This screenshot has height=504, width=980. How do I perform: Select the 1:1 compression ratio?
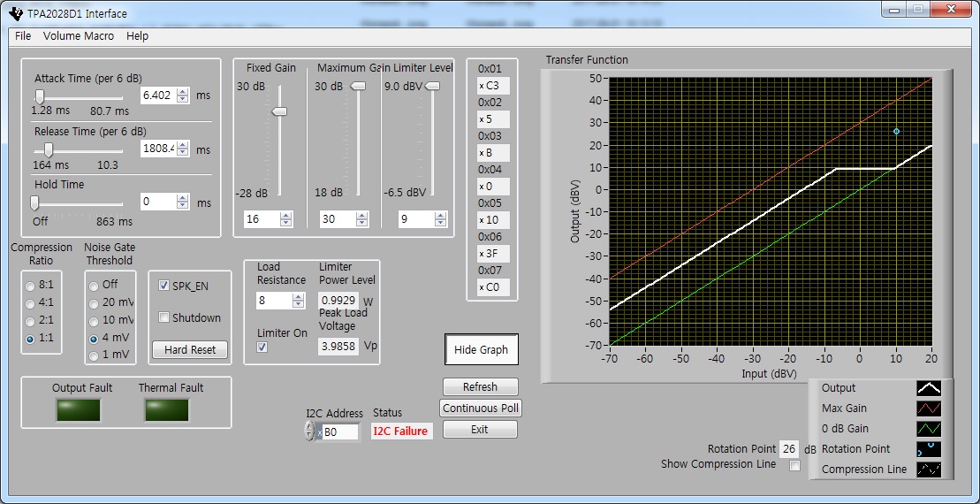30,339
